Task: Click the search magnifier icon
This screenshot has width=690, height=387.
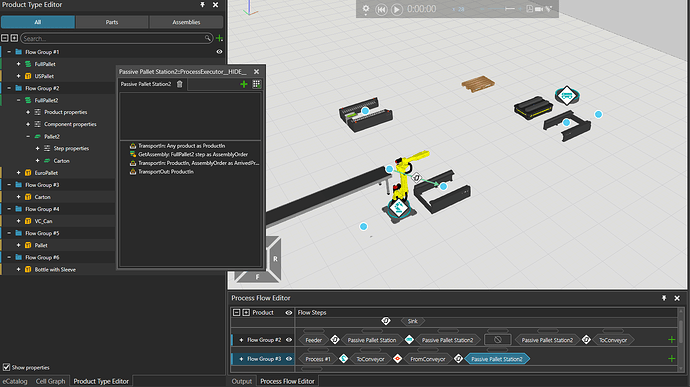Action: pos(208,38)
